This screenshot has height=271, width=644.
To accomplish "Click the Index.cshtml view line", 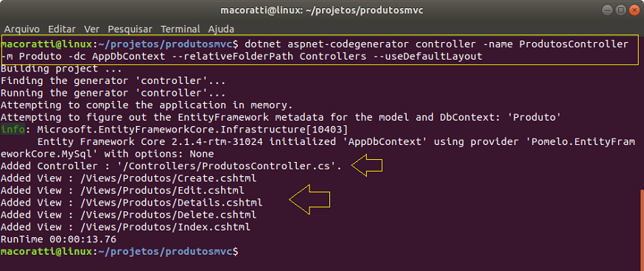I will [125, 227].
